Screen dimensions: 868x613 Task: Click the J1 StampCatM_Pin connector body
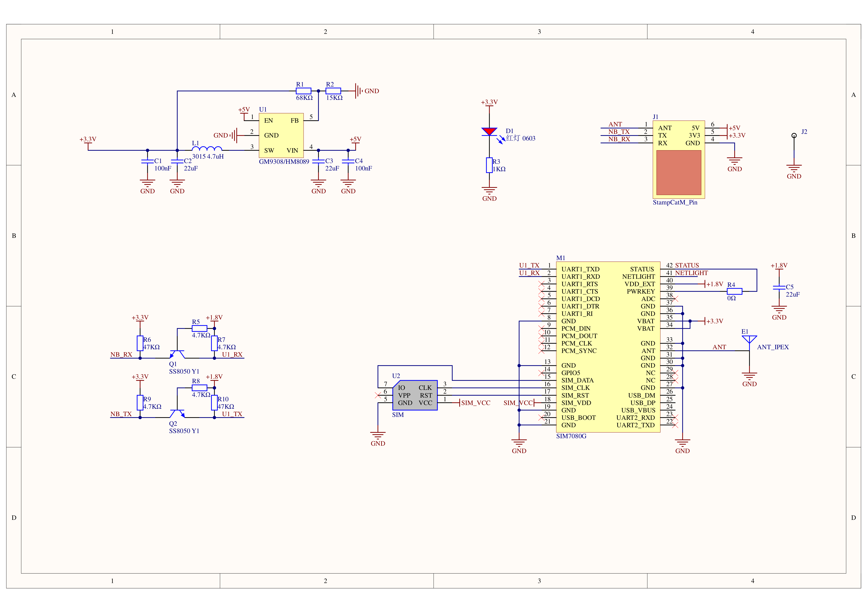pos(679,159)
